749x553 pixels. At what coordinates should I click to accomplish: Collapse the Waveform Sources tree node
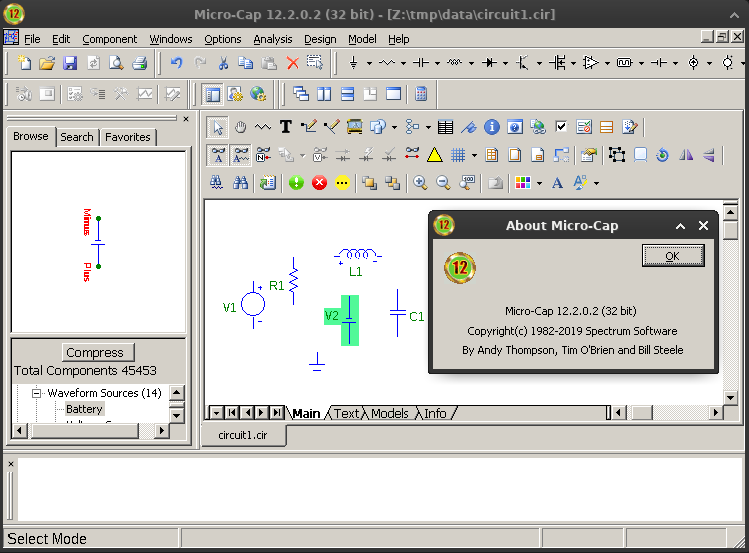[x=37, y=393]
